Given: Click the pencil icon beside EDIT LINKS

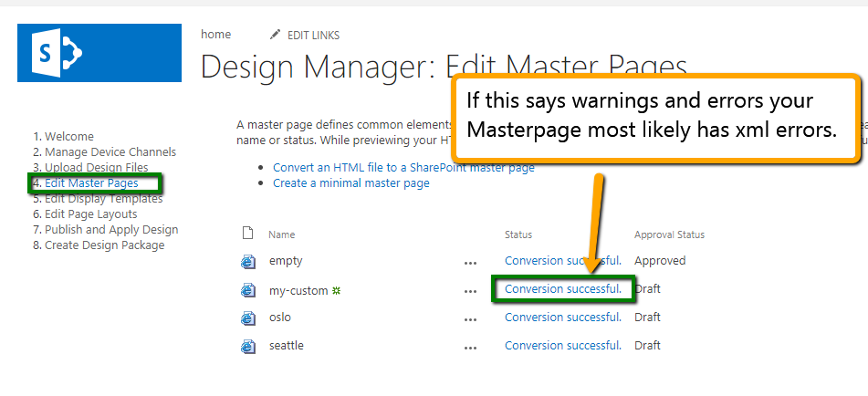Looking at the screenshot, I should coord(275,35).
